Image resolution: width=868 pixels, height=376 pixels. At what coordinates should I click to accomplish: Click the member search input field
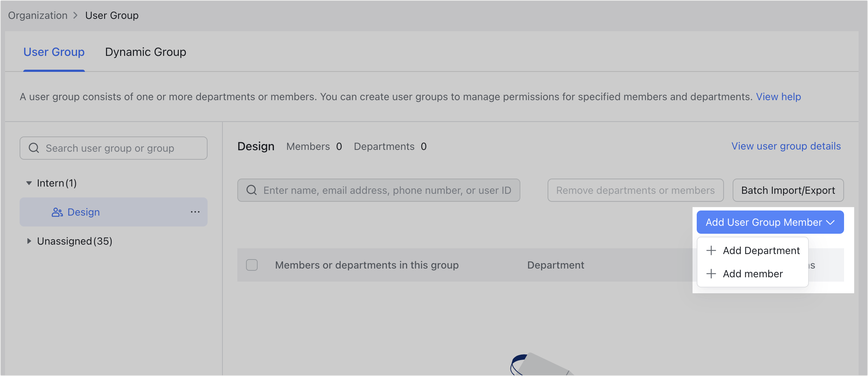pyautogui.click(x=381, y=190)
